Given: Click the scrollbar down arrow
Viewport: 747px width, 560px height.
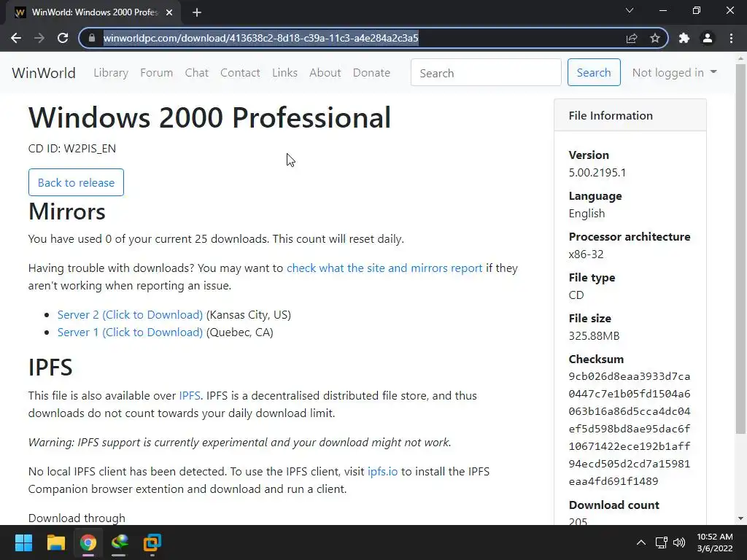Looking at the screenshot, I should coord(740,518).
